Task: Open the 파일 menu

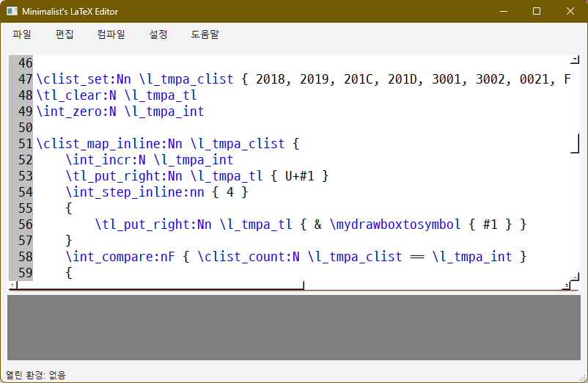Action: pyautogui.click(x=22, y=34)
